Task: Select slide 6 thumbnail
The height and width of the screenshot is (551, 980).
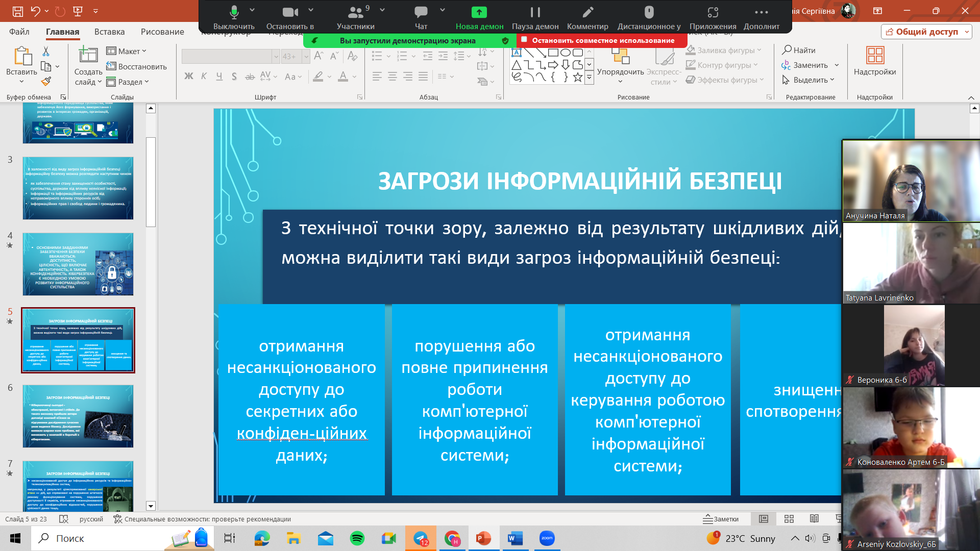Action: (78, 416)
